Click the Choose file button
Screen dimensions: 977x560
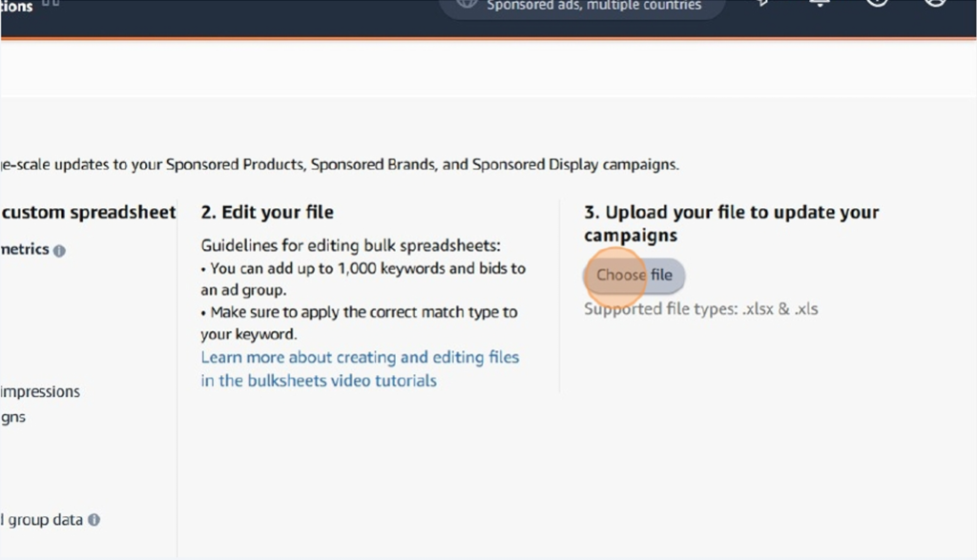coord(634,275)
